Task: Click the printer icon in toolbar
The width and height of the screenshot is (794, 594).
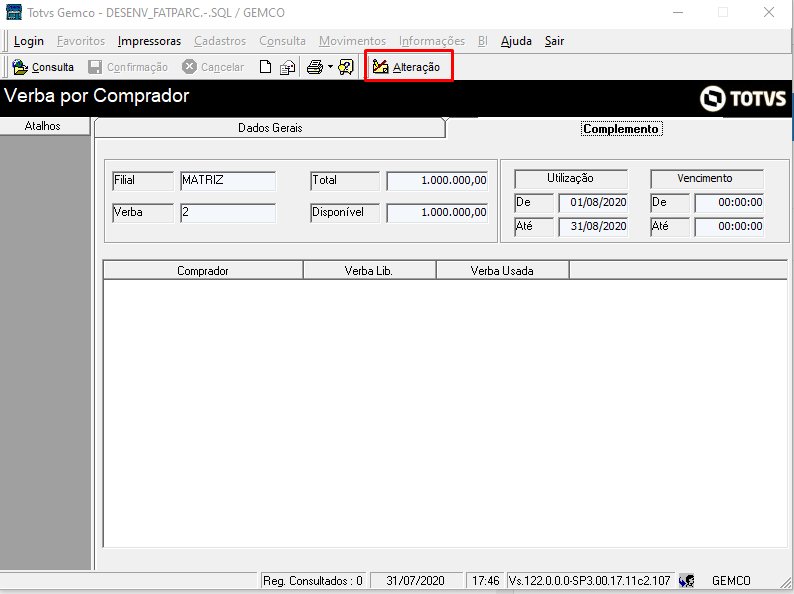Action: (315, 67)
